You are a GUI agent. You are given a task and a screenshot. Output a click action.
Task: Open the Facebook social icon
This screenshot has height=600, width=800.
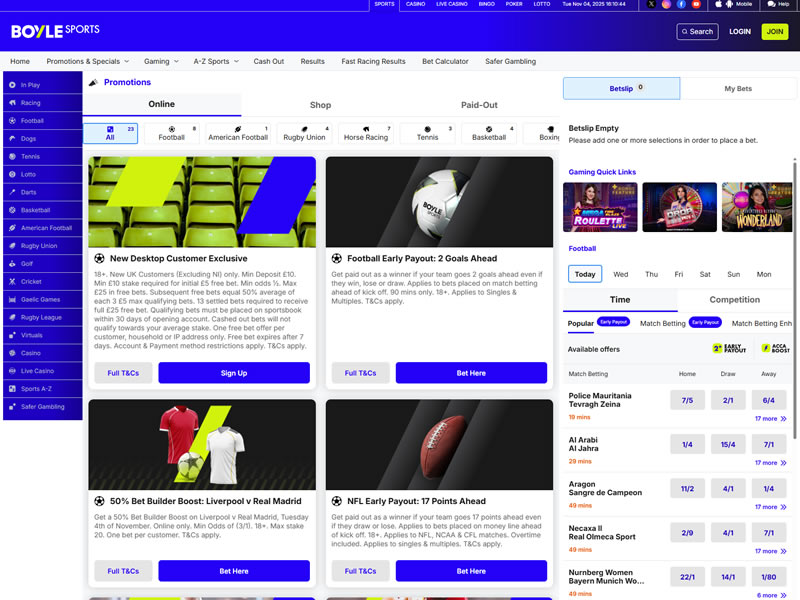681,4
